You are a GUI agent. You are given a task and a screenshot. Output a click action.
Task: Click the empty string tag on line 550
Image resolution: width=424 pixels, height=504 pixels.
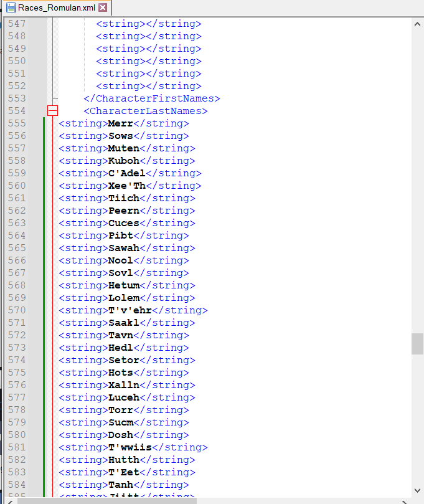tap(149, 61)
